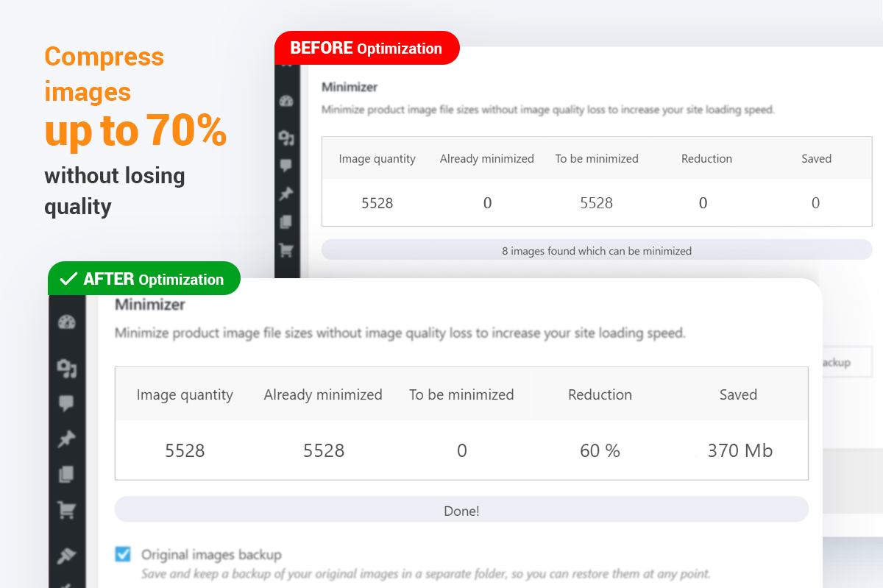Select the pushpin Posts icon in AFTER panel
The image size is (883, 588).
click(67, 439)
